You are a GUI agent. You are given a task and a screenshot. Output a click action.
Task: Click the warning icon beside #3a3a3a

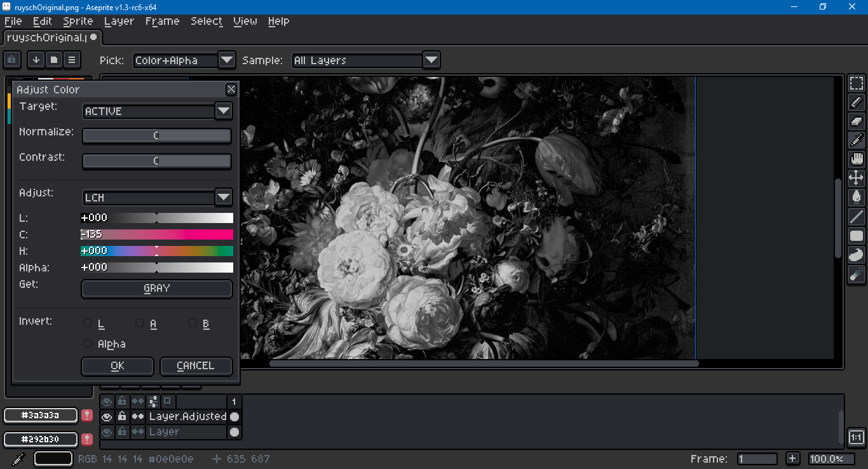(x=87, y=415)
